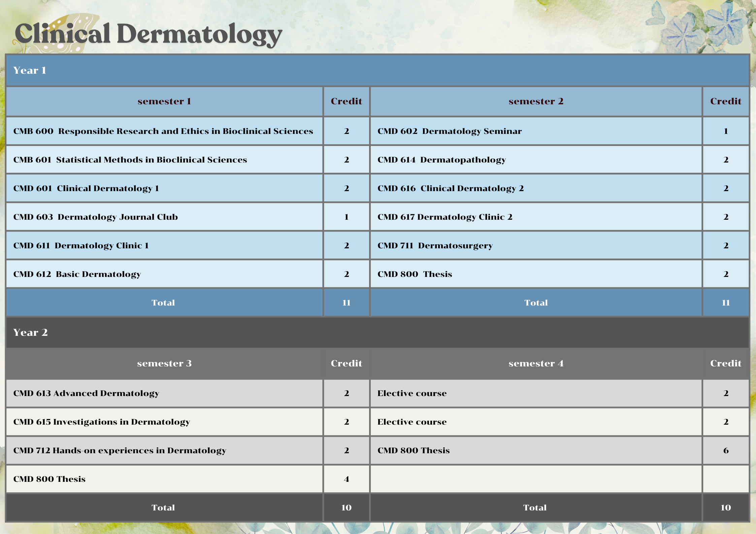Click CMD 613 Advanced Dermatology row
The width and height of the screenshot is (756, 534).
click(x=86, y=393)
